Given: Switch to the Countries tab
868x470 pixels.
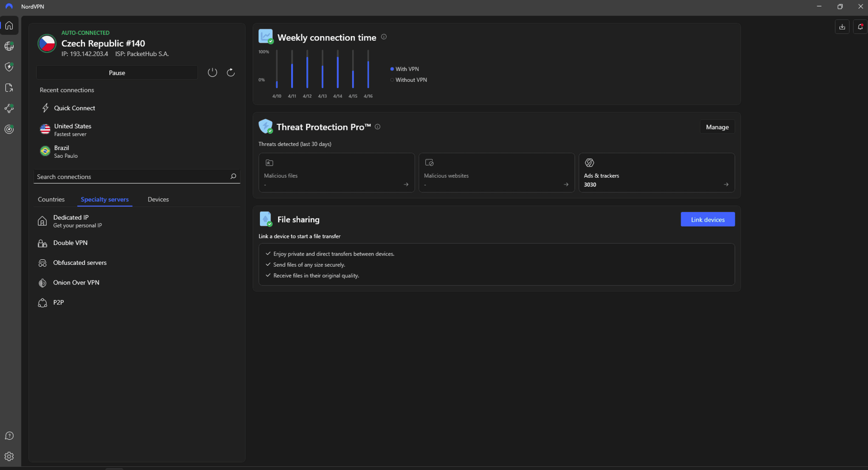Looking at the screenshot, I should point(51,199).
